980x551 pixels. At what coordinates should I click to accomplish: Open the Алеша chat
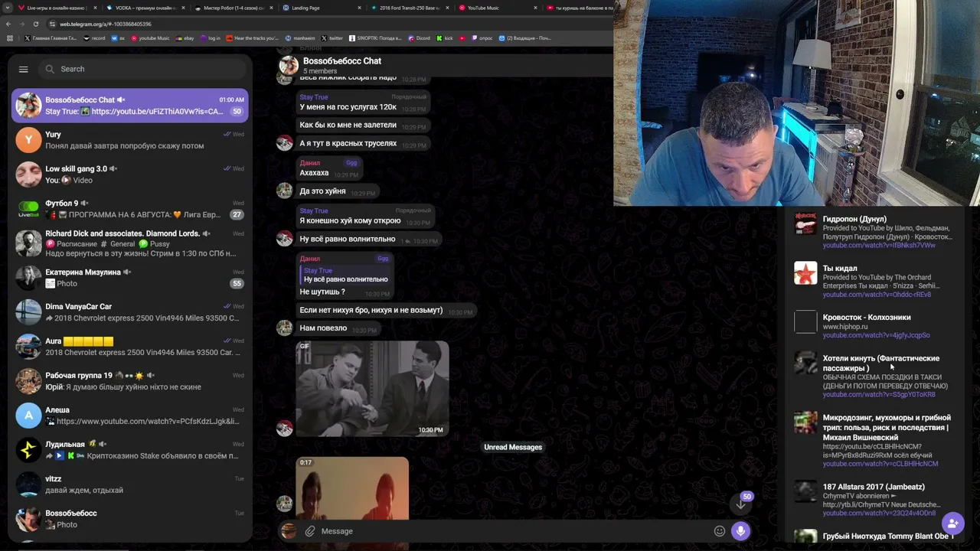click(x=130, y=416)
